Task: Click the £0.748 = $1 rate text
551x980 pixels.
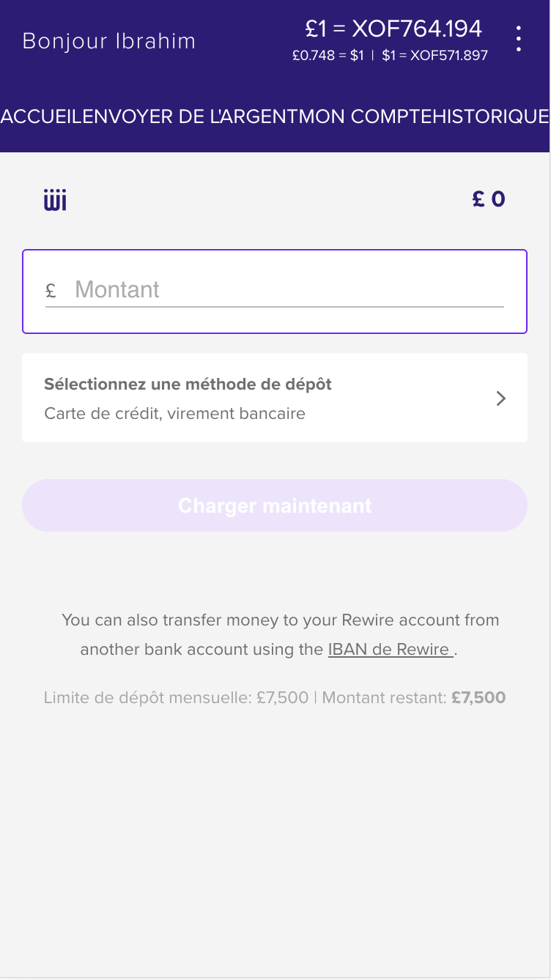Action: [328, 56]
